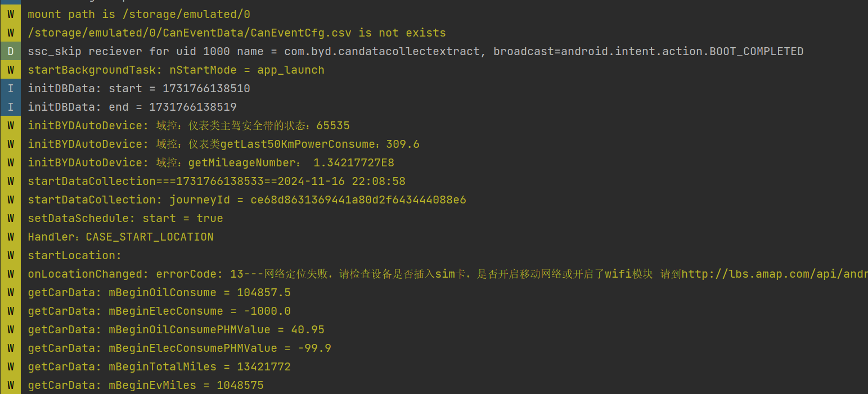Click the startDataCollection timestamp log line
This screenshot has height=394, width=868.
pos(216,182)
